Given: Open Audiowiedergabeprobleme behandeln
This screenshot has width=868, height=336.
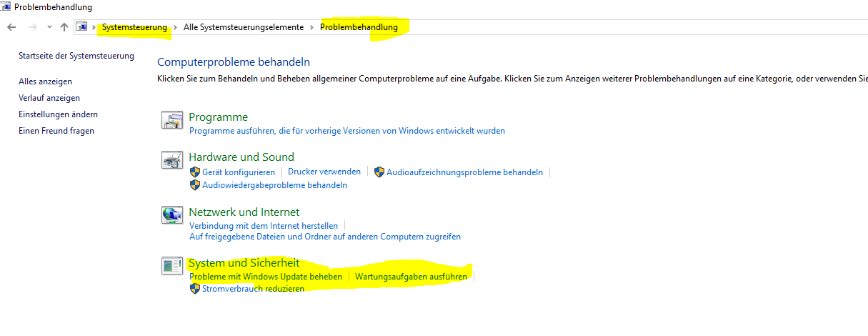Looking at the screenshot, I should click(x=275, y=185).
